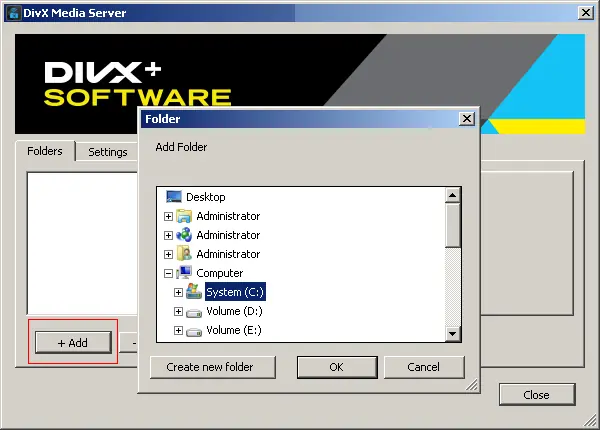Select the Volume (D:) tree label
The height and width of the screenshot is (430, 600).
[234, 311]
